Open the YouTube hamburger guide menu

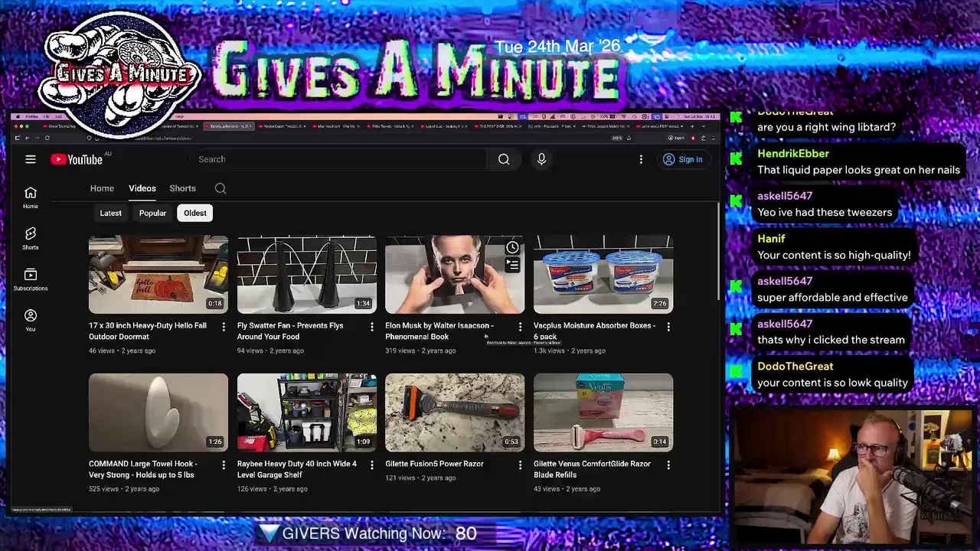point(31,159)
